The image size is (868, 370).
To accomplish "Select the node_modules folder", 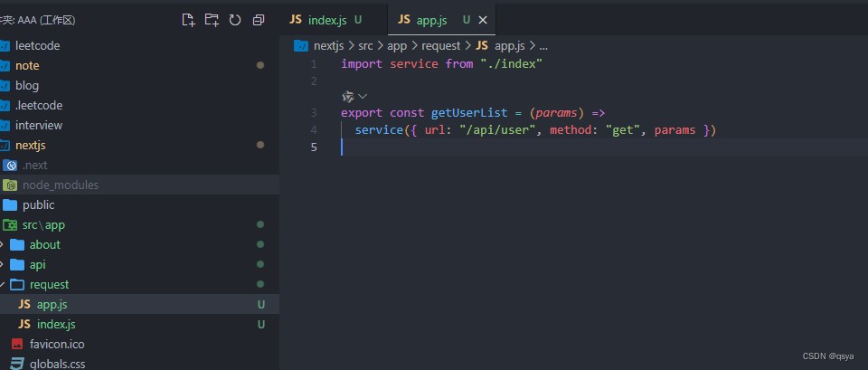I will (60, 185).
